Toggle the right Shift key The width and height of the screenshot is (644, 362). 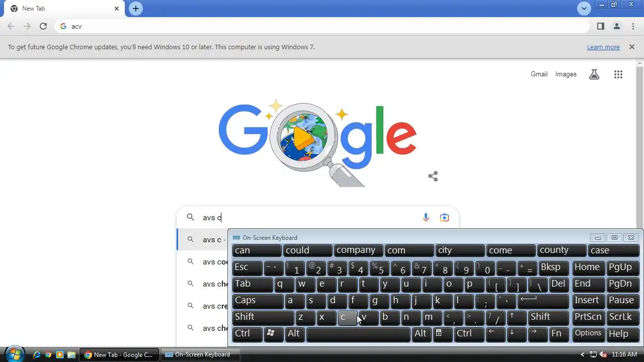pyautogui.click(x=549, y=317)
